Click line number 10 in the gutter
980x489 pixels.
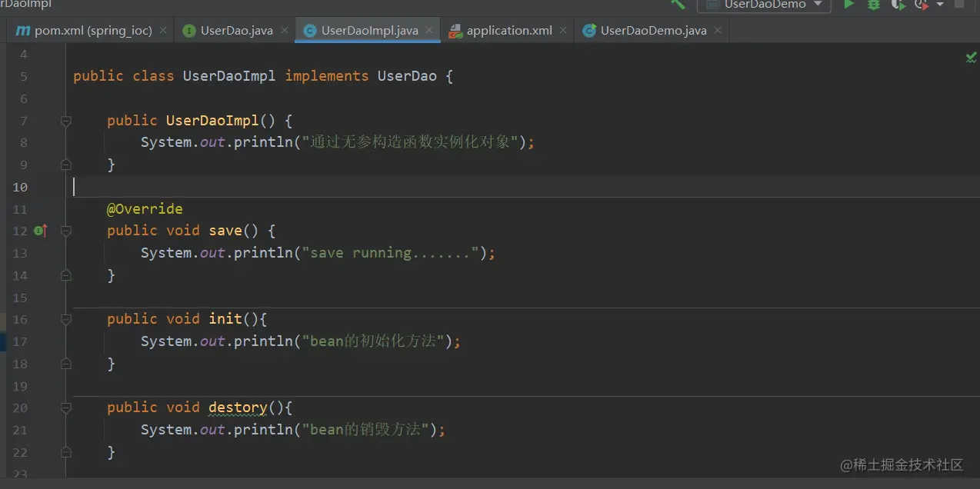coord(20,187)
